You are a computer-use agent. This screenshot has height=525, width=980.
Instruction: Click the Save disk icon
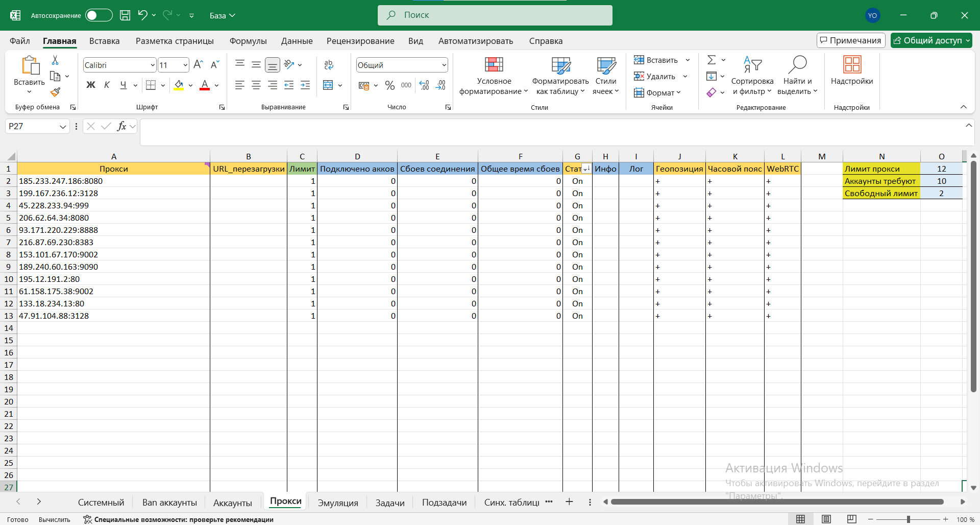[x=125, y=15]
